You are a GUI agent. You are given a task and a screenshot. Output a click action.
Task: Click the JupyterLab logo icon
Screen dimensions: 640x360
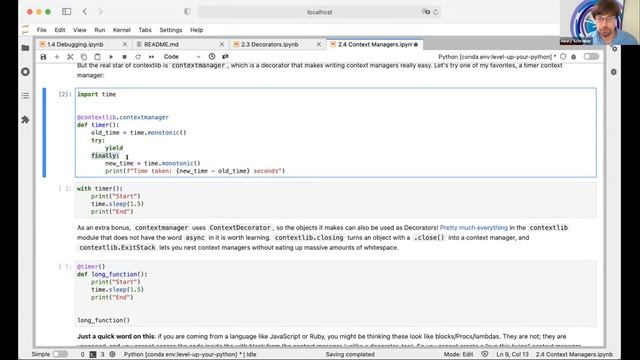(26, 29)
